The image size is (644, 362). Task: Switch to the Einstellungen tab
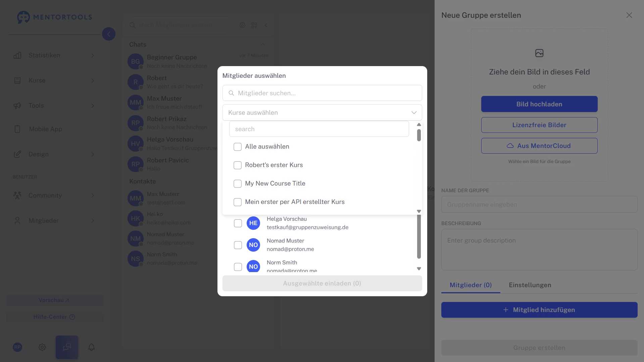pyautogui.click(x=530, y=285)
